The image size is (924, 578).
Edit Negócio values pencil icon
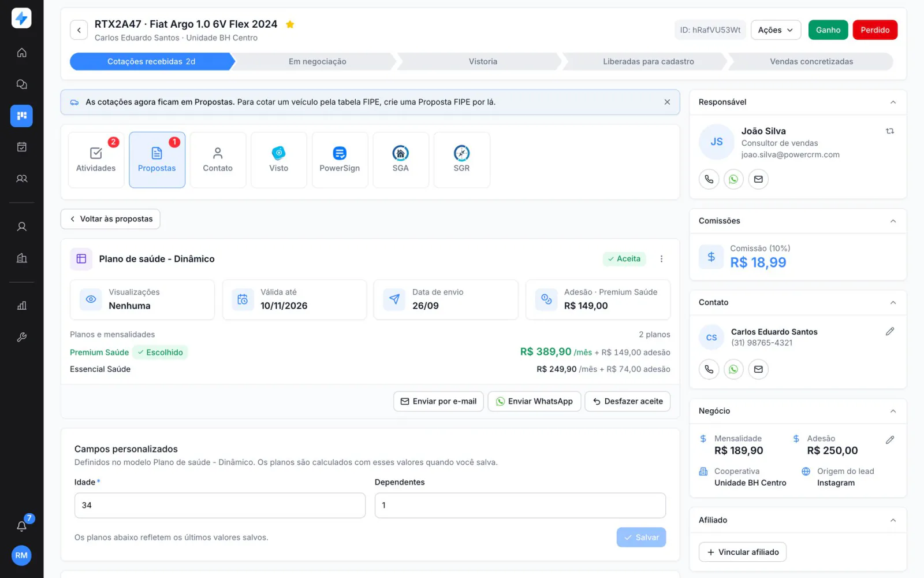click(890, 440)
